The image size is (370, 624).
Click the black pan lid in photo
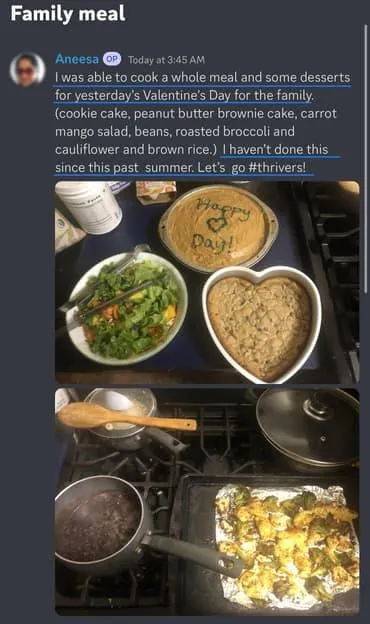pyautogui.click(x=307, y=426)
